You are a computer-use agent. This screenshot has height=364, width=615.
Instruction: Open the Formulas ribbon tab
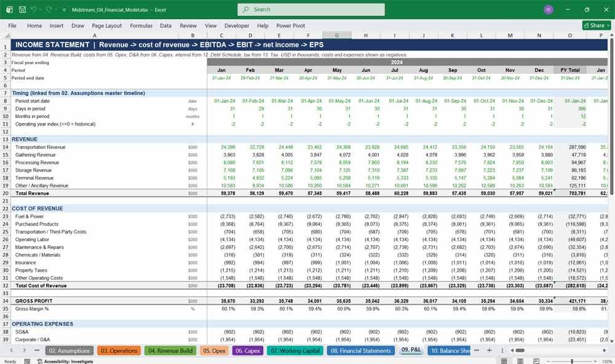(141, 25)
